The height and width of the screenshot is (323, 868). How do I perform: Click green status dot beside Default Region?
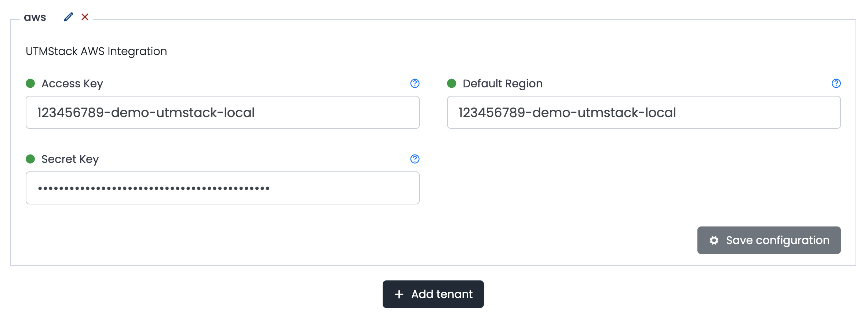pyautogui.click(x=452, y=83)
